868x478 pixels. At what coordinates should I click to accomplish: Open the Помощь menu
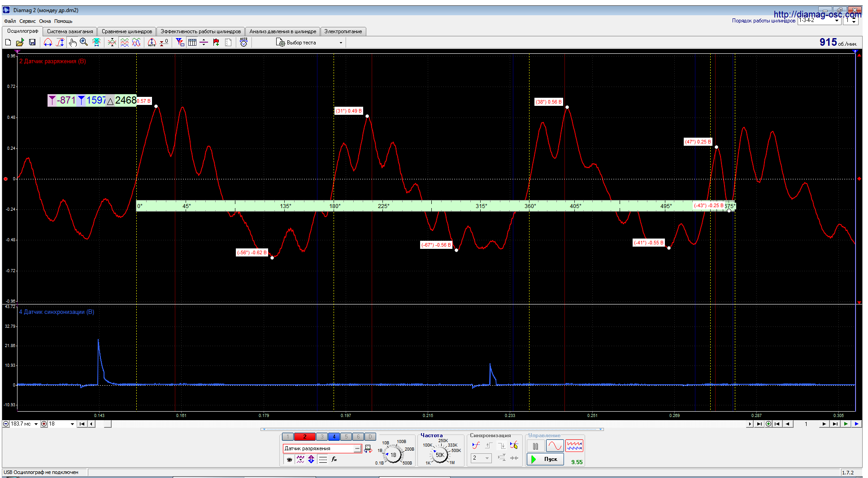(x=63, y=21)
